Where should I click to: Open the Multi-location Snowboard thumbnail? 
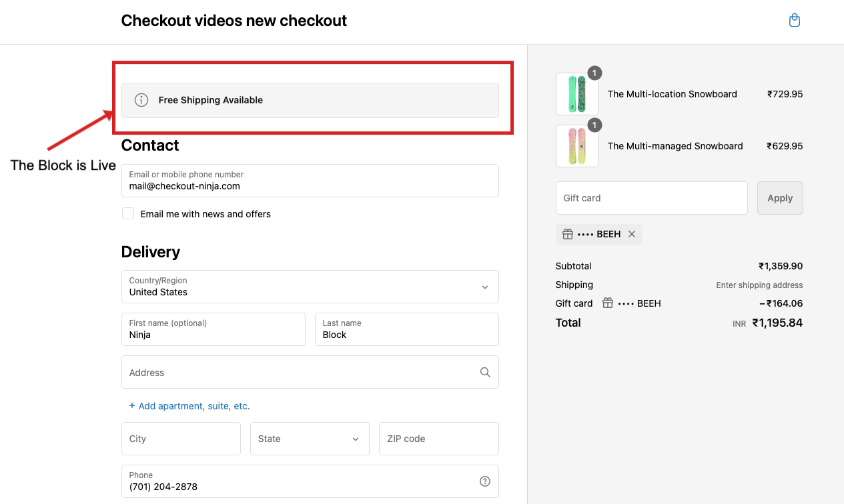click(576, 94)
